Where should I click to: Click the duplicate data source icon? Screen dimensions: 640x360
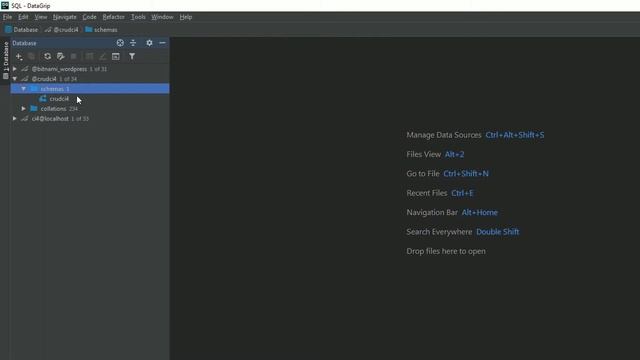click(32, 56)
